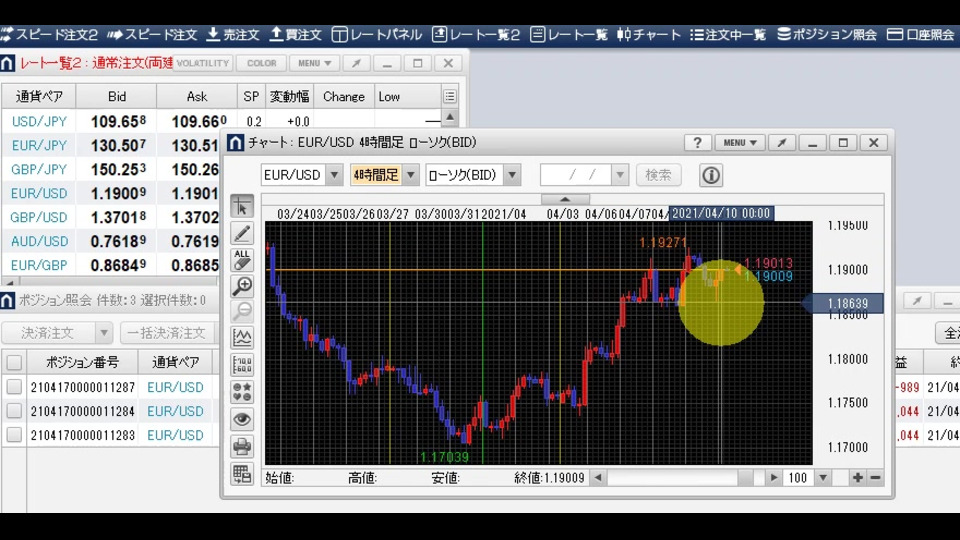Tick checkbox for position 2104170000011283
The image size is (960, 540).
(x=14, y=435)
